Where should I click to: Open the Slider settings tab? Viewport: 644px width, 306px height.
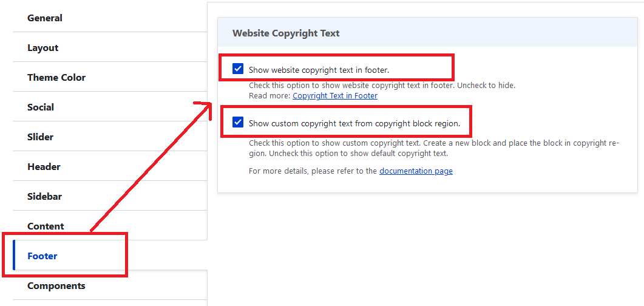[41, 137]
